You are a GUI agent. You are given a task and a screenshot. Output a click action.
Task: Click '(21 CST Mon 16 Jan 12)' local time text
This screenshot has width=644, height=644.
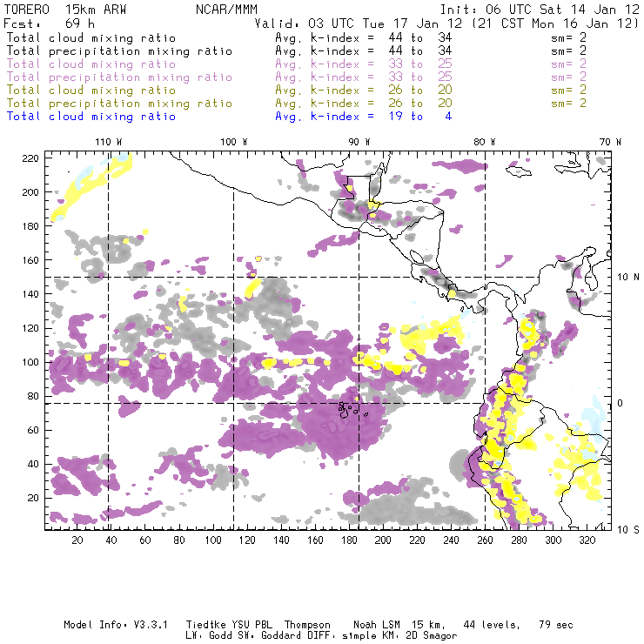coord(555,23)
